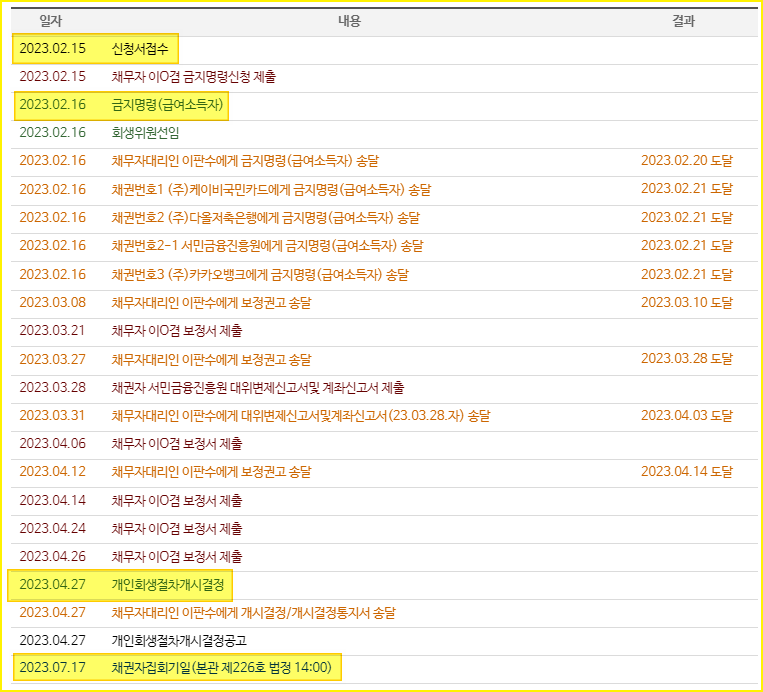Click the '2023.03.31' date cell
Viewport: 763px width, 692px height.
pyautogui.click(x=53, y=416)
